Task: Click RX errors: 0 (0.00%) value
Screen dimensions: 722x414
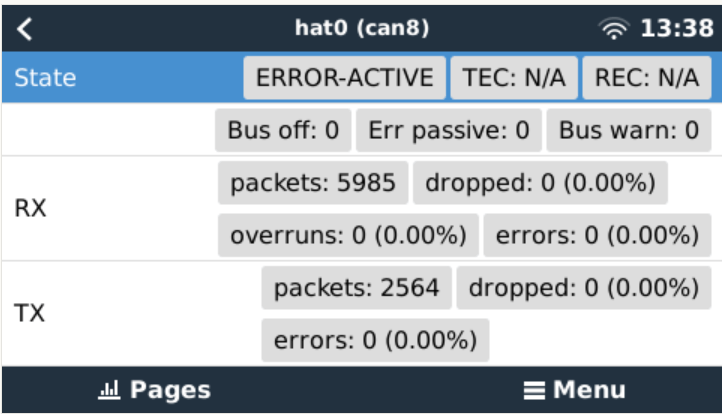Action: (x=597, y=236)
